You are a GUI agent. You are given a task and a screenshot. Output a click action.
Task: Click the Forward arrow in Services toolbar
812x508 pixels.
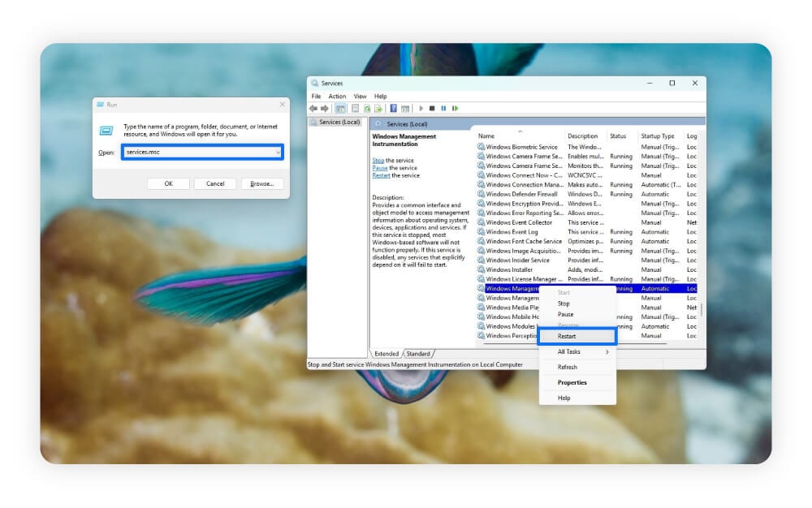(x=325, y=109)
